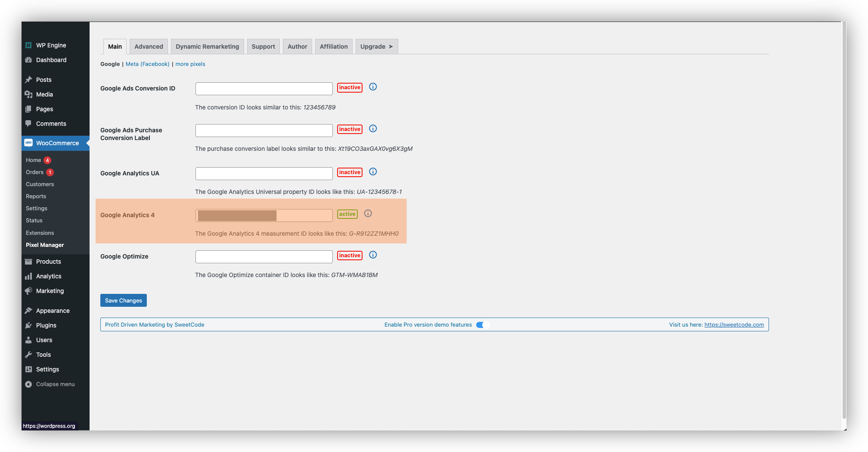868x452 pixels.
Task: Focus the Google Optimize container field
Action: point(264,257)
